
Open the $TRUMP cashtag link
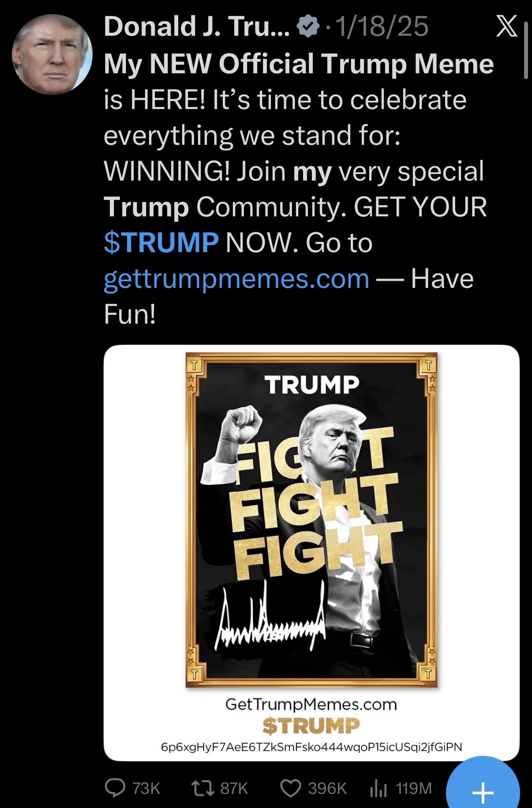[161, 243]
